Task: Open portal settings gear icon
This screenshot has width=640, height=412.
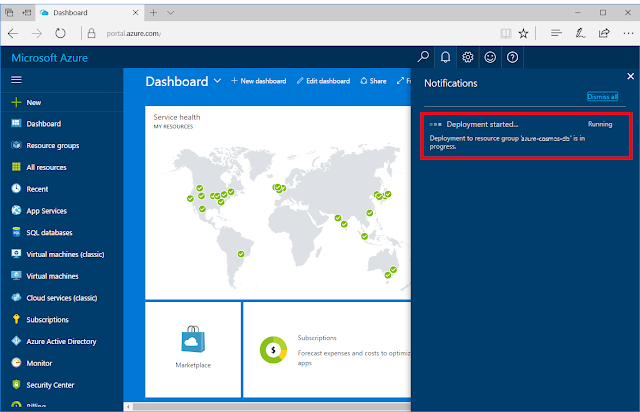Action: click(x=468, y=57)
